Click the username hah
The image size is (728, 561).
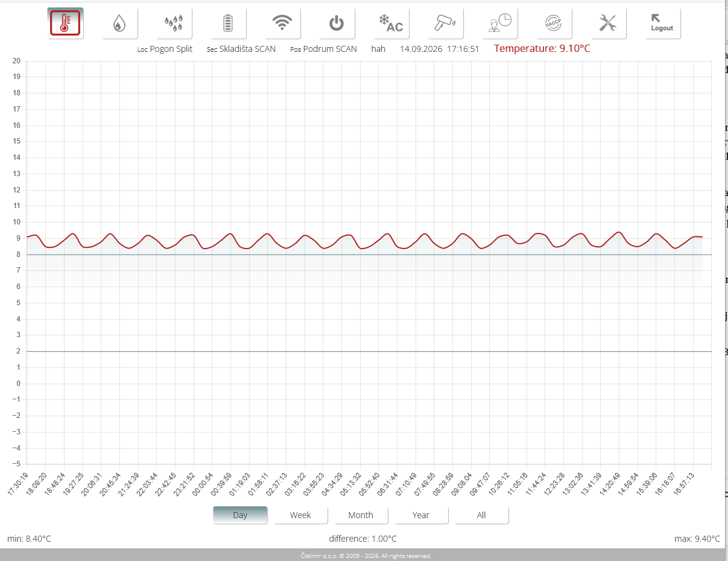pos(378,49)
